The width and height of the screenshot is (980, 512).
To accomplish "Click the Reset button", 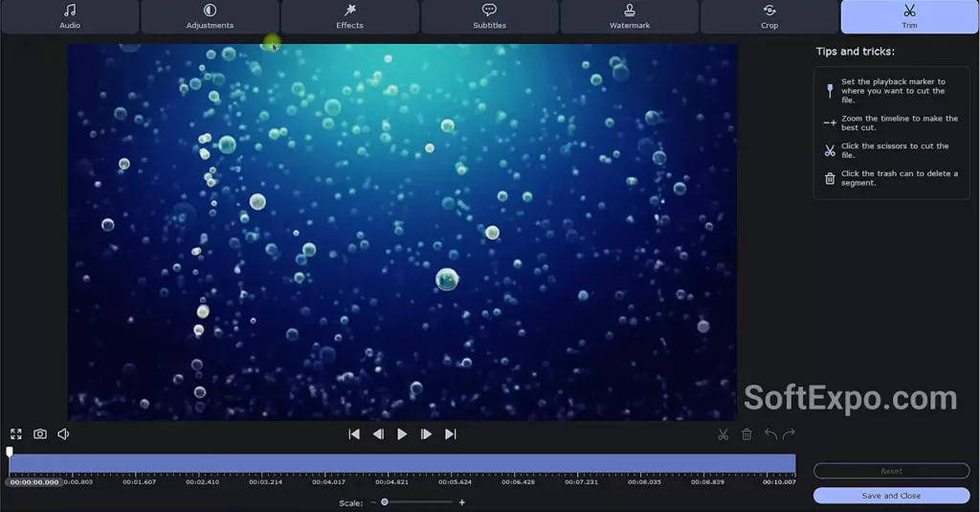I will [891, 471].
